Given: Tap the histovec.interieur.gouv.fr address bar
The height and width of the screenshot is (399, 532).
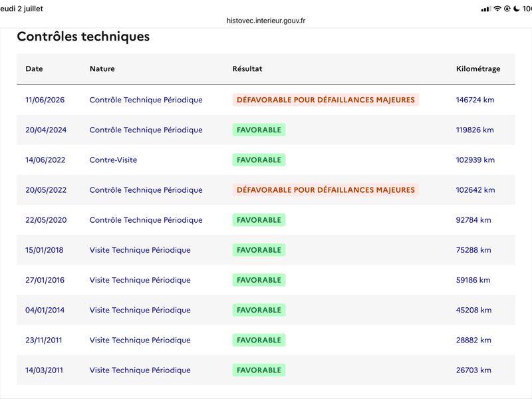Looking at the screenshot, I should [x=265, y=21].
